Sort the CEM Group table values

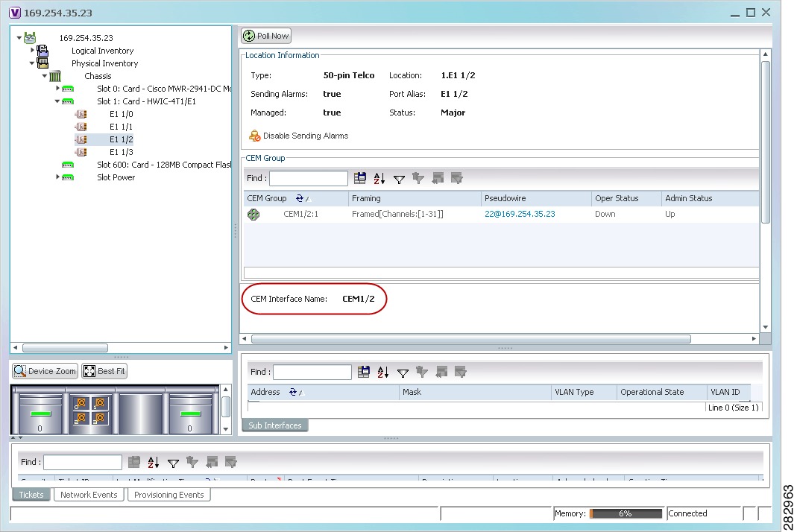click(379, 178)
